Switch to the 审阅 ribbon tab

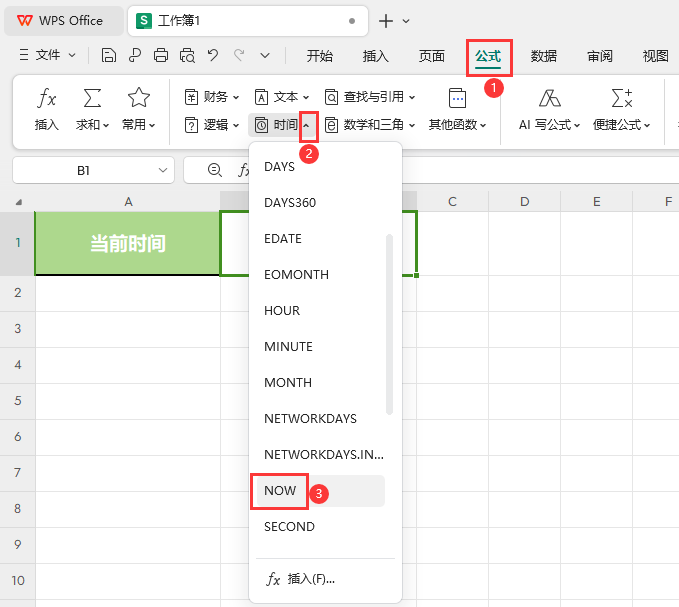(600, 56)
